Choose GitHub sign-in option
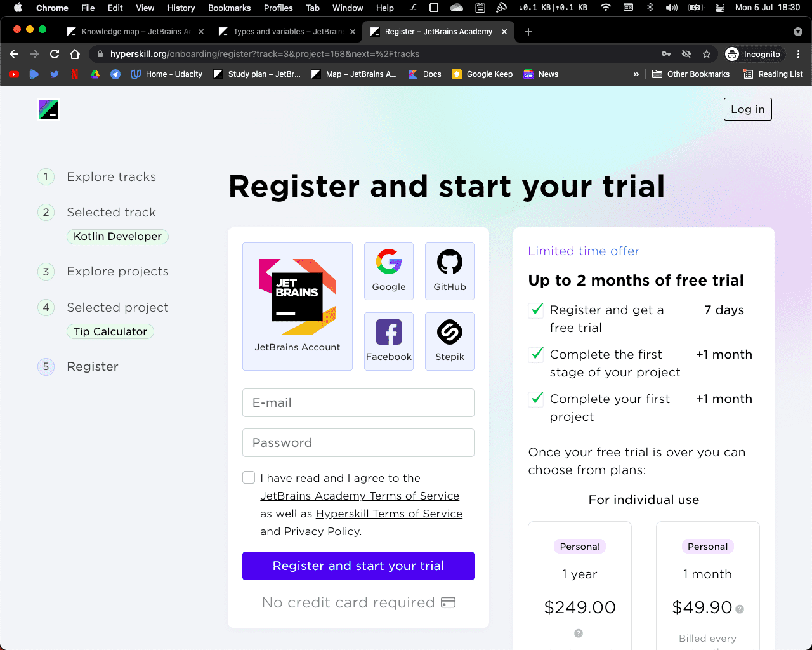 point(450,271)
